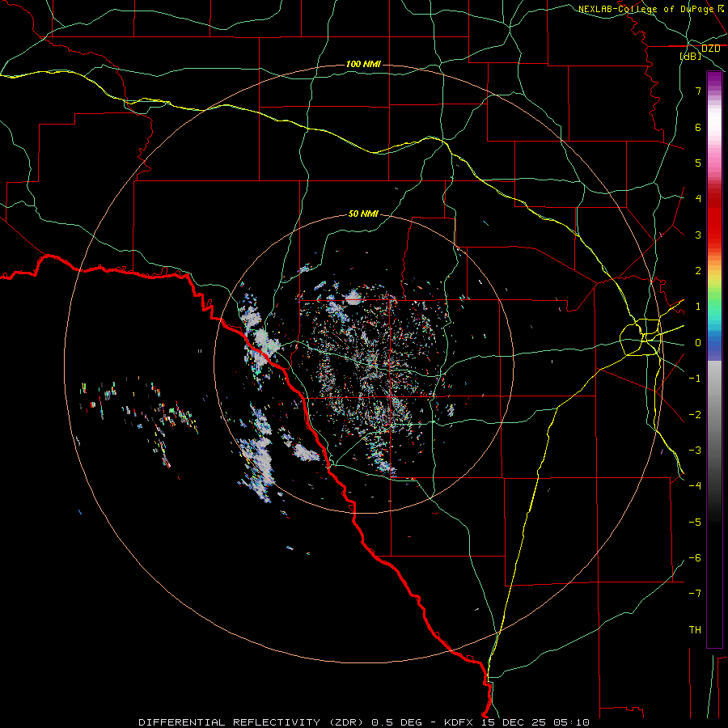This screenshot has width=728, height=728.
Task: Click the -7 tick on the color scale
Action: [695, 594]
